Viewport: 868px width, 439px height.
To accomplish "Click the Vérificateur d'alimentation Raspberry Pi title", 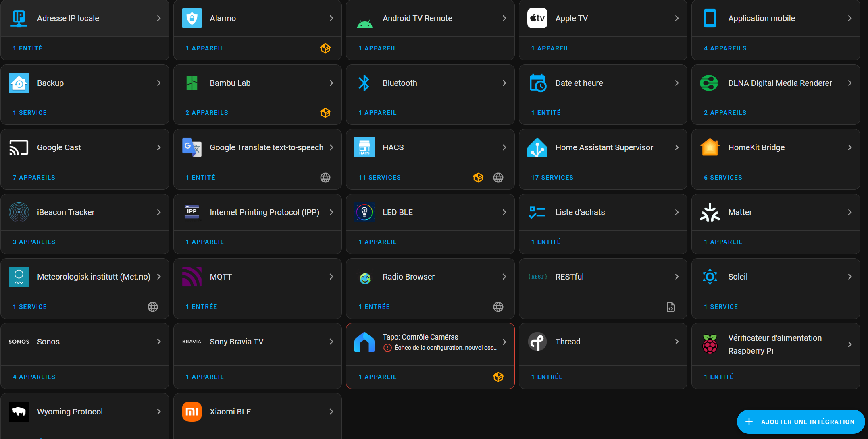I will (x=775, y=344).
